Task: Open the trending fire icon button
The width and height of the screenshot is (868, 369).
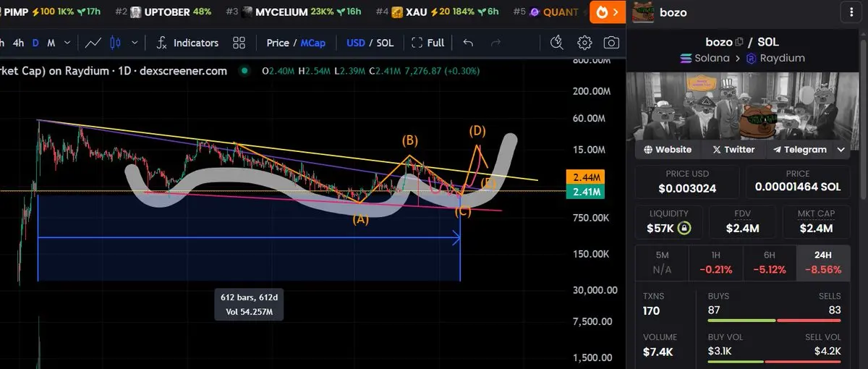Action: 607,12
